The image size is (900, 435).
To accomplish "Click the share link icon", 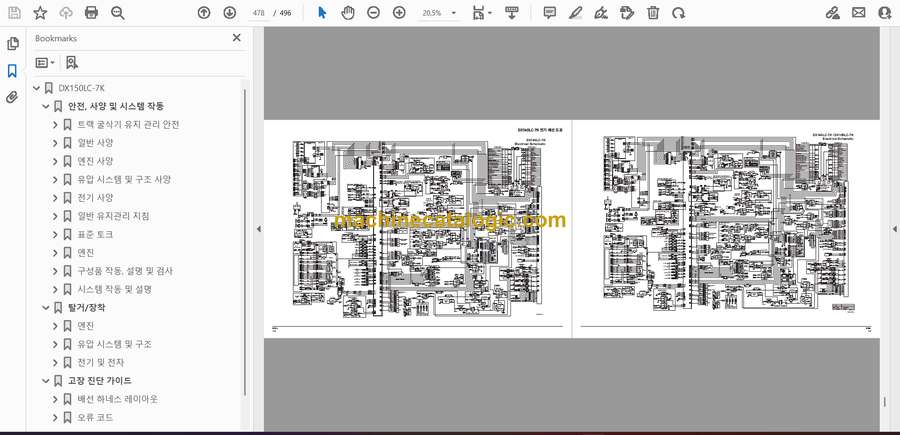I will click(832, 13).
